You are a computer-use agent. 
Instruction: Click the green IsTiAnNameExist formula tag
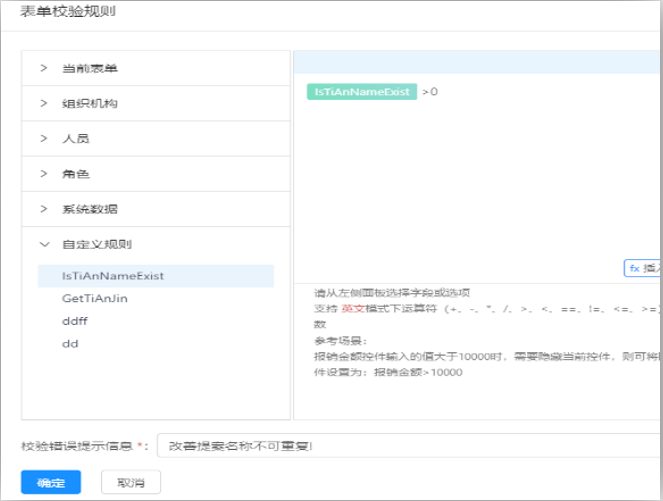[x=360, y=92]
